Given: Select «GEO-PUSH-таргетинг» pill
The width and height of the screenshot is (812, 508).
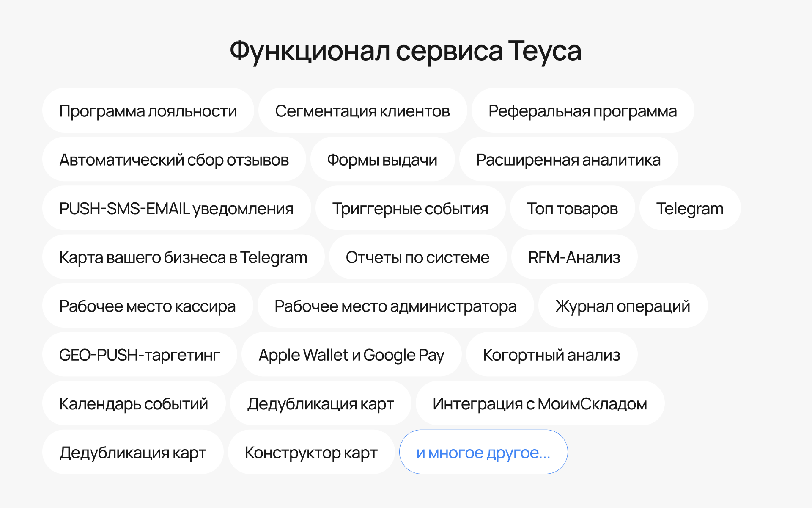Looking at the screenshot, I should pos(140,354).
